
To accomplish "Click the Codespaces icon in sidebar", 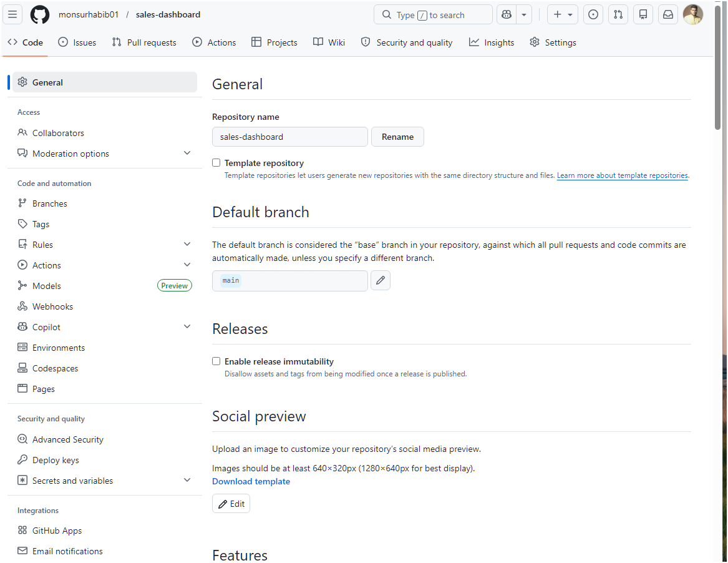I will coord(22,368).
